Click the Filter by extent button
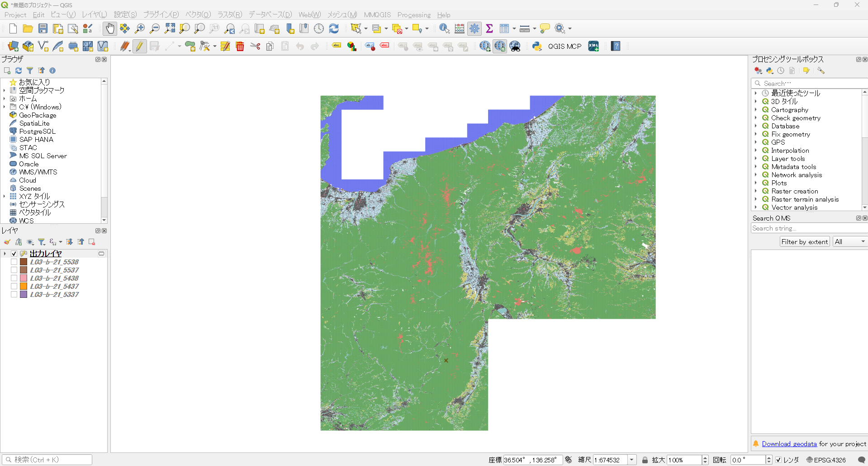This screenshot has width=868, height=466. (x=805, y=242)
